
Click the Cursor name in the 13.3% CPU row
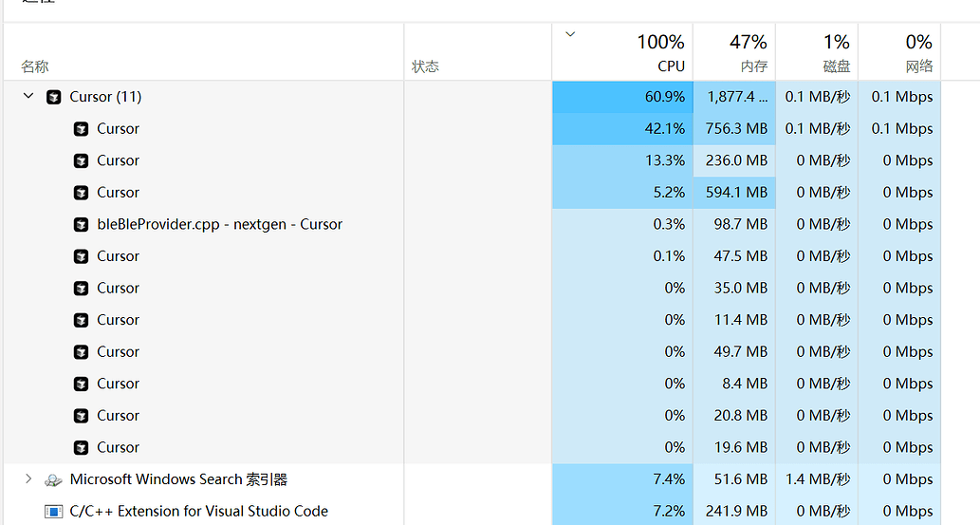(x=119, y=160)
